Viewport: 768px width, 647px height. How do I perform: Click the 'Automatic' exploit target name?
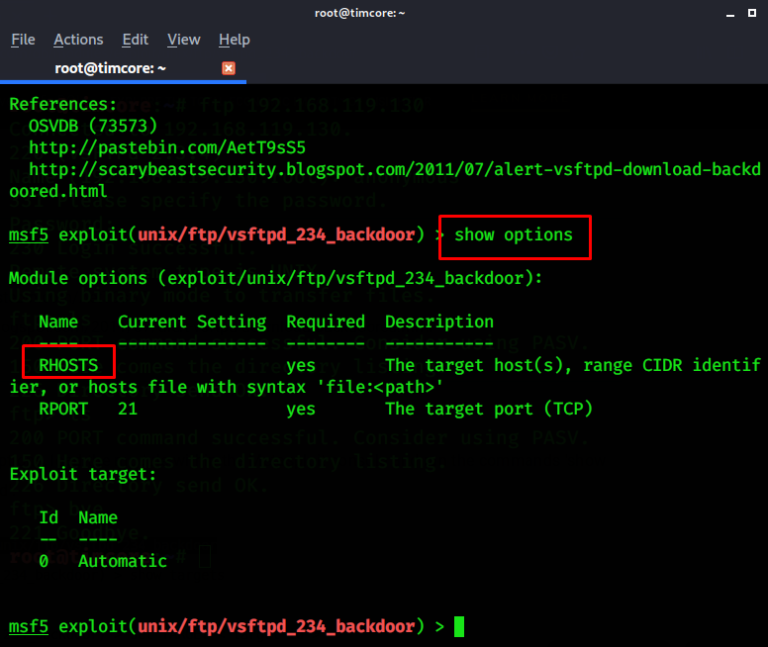pos(122,561)
